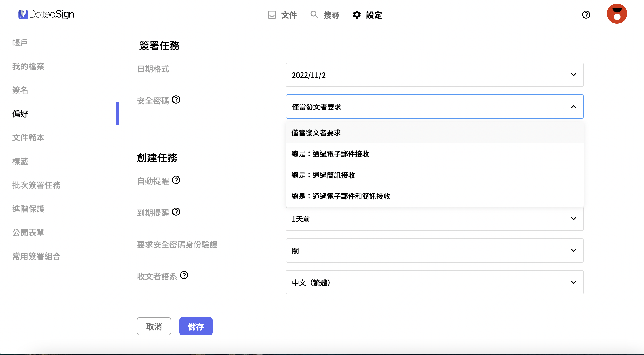Screen dimensions: 644x355
Task: Click the DottedSign logo
Action: point(46,14)
